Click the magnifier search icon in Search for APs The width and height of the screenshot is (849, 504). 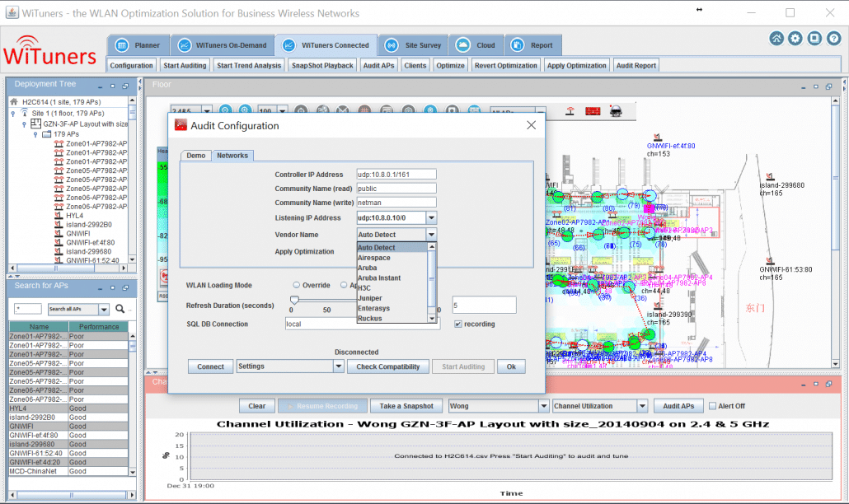pyautogui.click(x=120, y=309)
